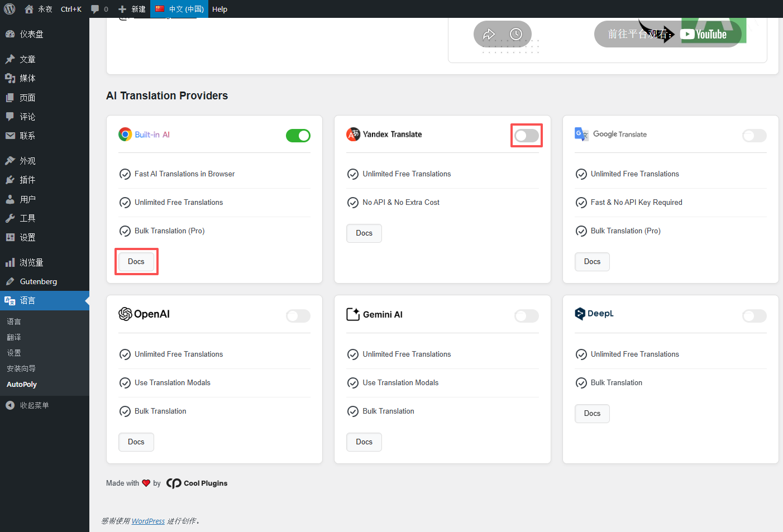
Task: Click the Yandex Translate logo icon
Action: point(353,135)
